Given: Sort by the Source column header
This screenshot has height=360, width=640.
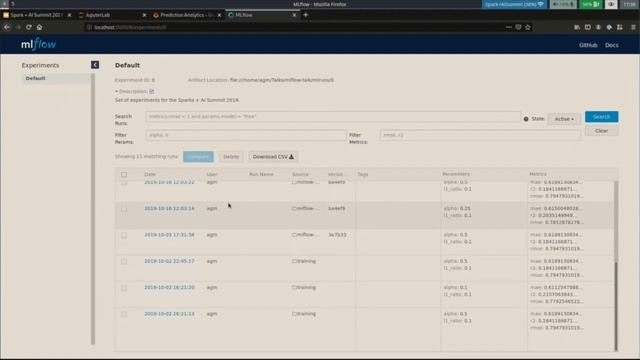Looking at the screenshot, I should pyautogui.click(x=300, y=174).
